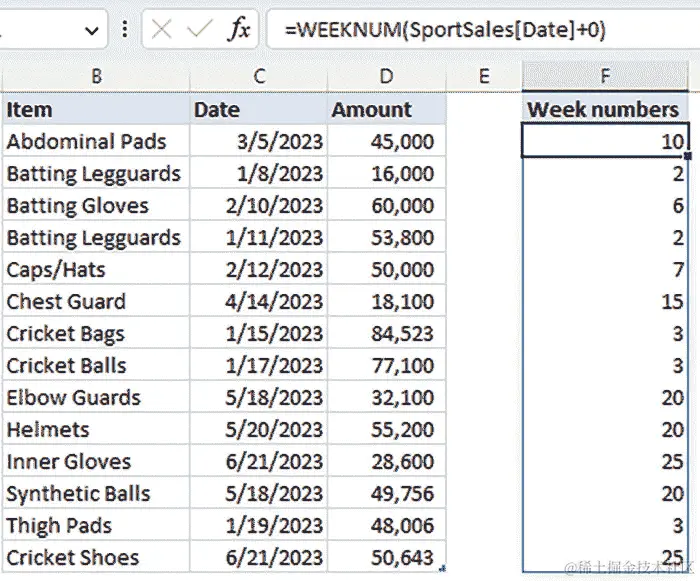The height and width of the screenshot is (581, 700).
Task: Select the Elbow Guards cell
Action: pos(96,397)
